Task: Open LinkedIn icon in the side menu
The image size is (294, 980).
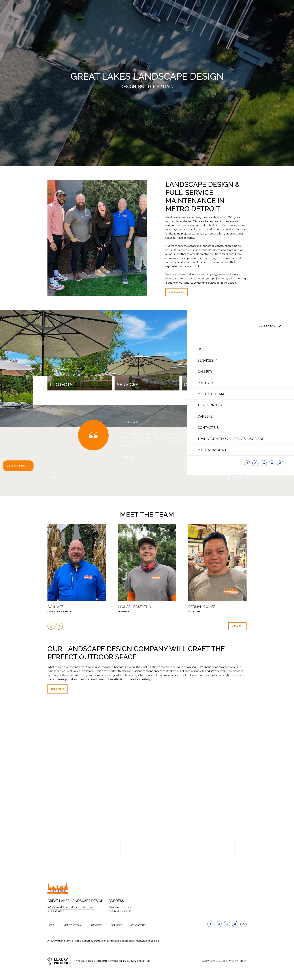Action: (264, 463)
